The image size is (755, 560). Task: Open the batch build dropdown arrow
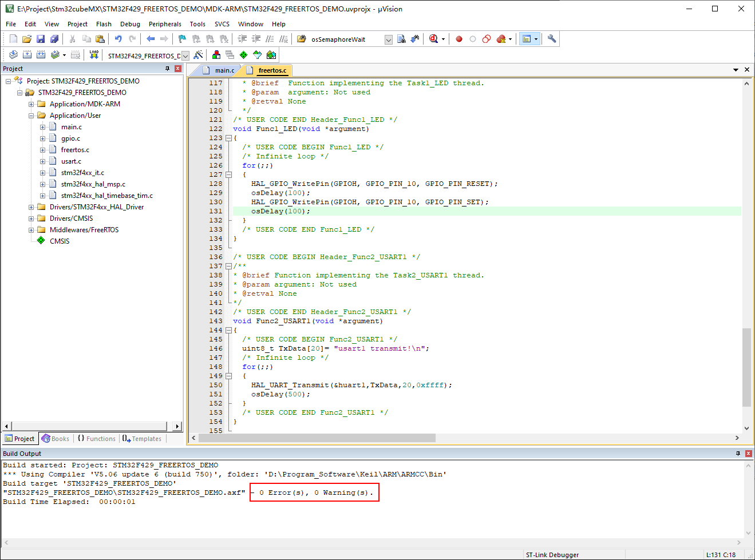64,55
